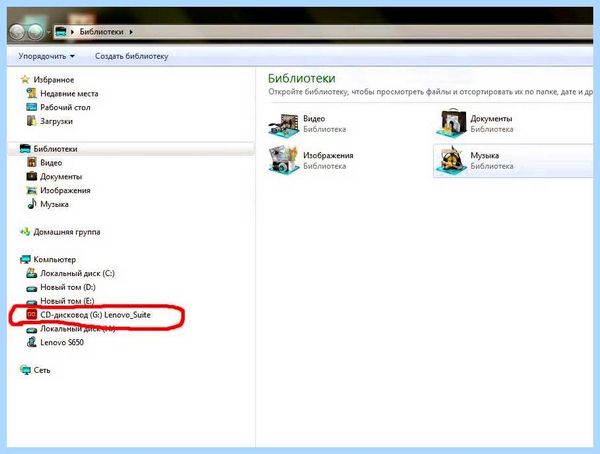
Task: Click Библиотеки icon in navigation pane
Action: 25,149
